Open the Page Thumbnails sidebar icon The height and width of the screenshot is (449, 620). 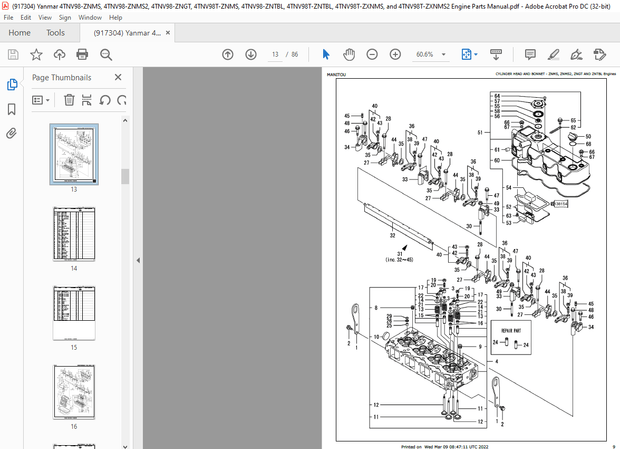(12, 84)
